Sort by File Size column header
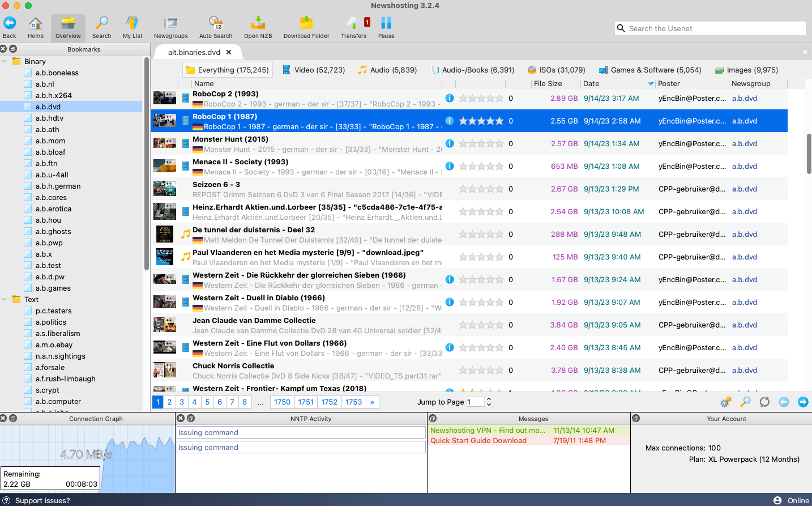 tap(548, 83)
